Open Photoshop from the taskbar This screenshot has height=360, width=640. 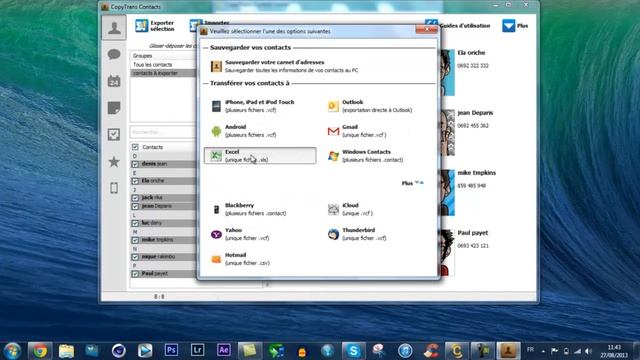tap(171, 350)
